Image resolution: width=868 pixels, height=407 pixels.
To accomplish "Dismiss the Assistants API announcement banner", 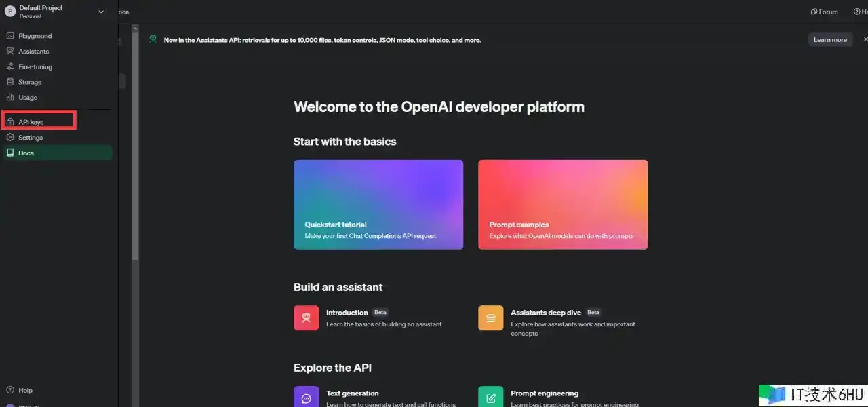I will [865, 40].
